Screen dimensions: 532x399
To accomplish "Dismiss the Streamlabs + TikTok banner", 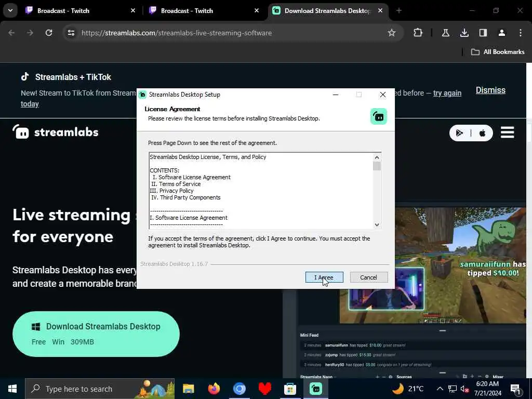I will [x=490, y=90].
